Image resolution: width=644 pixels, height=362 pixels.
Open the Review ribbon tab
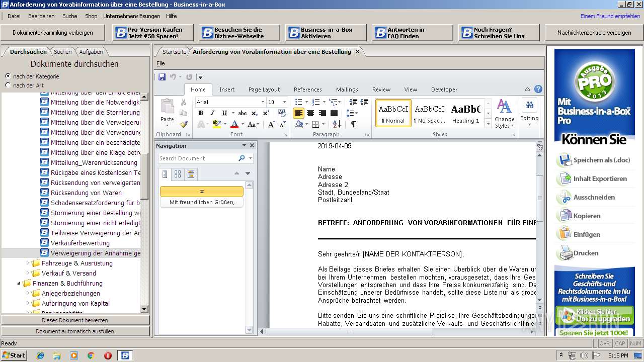pyautogui.click(x=381, y=89)
